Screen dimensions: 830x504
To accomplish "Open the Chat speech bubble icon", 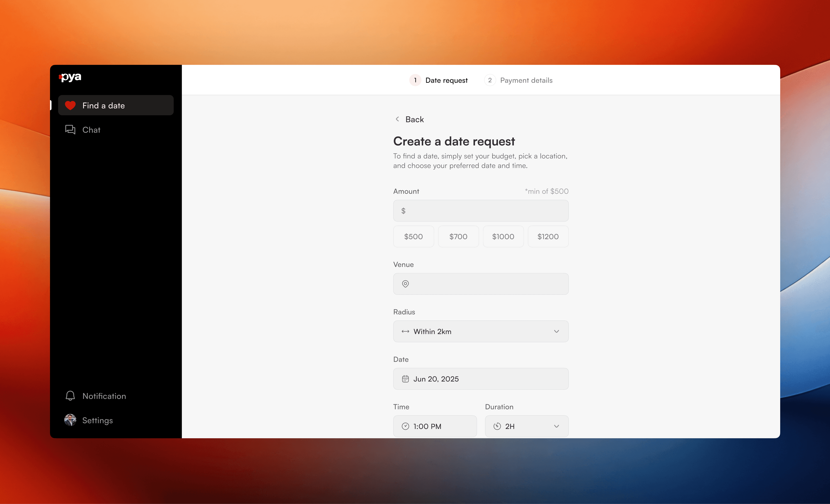I will (x=70, y=130).
